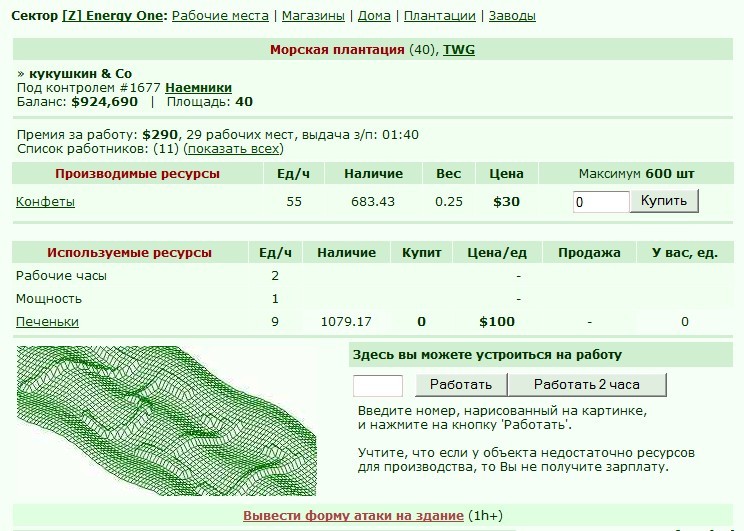
Task: Open the Наемники syndicate link
Action: [x=198, y=88]
